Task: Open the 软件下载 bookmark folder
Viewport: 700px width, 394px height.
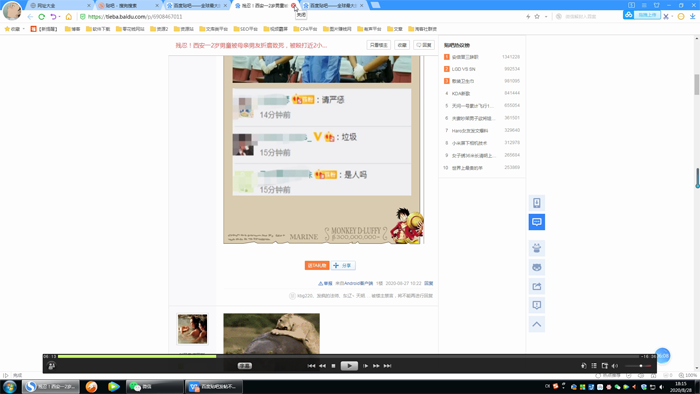Action: coord(98,29)
